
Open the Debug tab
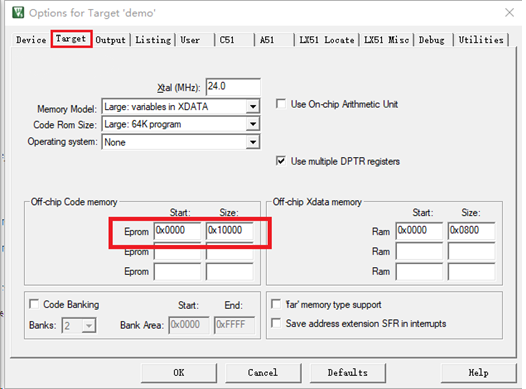pos(431,40)
